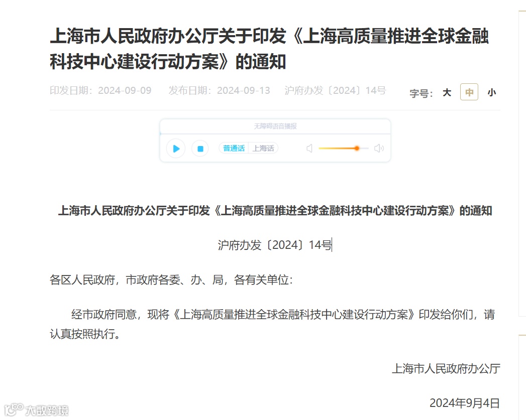
Task: Click the centered 沪府办发〔2024〕14号 body line
Action: click(275, 245)
